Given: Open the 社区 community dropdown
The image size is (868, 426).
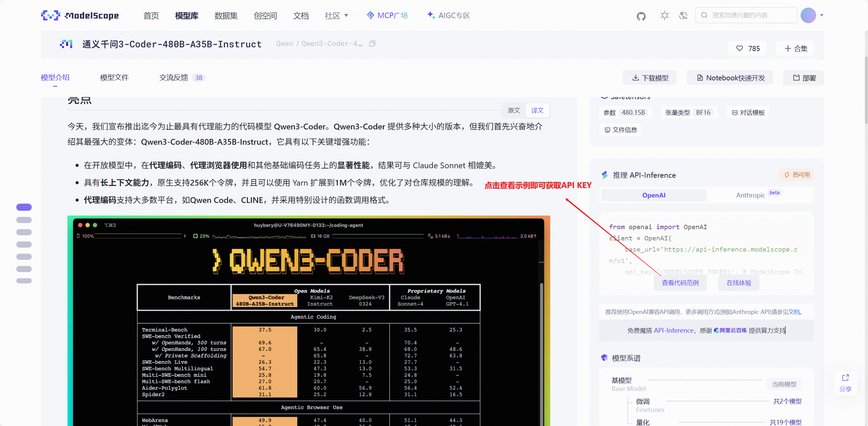Looking at the screenshot, I should pos(336,15).
